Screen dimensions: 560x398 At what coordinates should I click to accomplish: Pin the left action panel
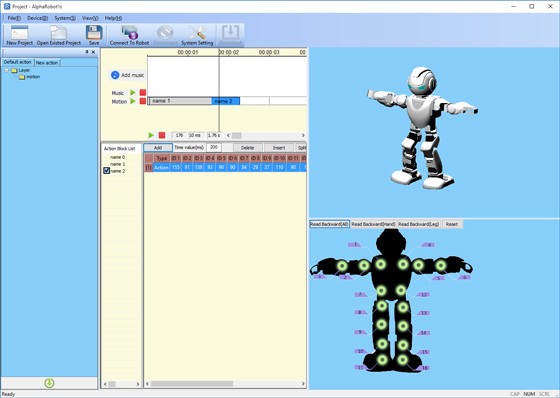87,52
